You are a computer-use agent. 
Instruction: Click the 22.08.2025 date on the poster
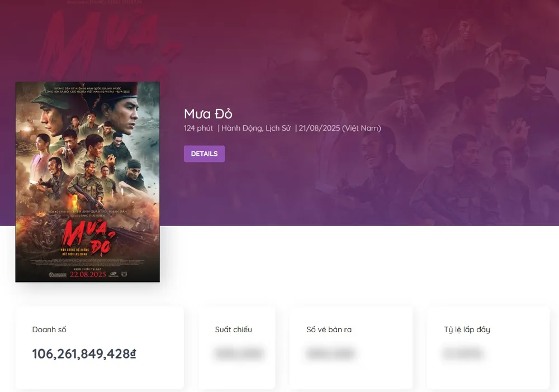[x=88, y=274]
